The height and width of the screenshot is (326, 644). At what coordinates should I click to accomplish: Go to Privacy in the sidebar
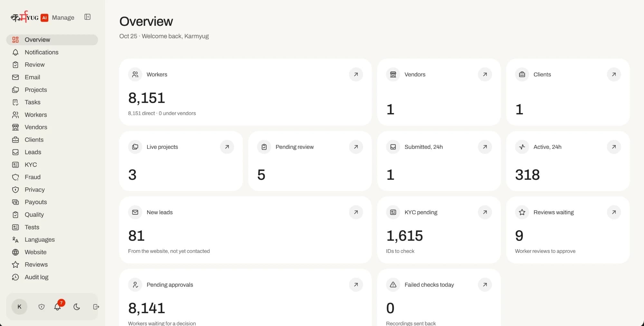(x=52, y=190)
